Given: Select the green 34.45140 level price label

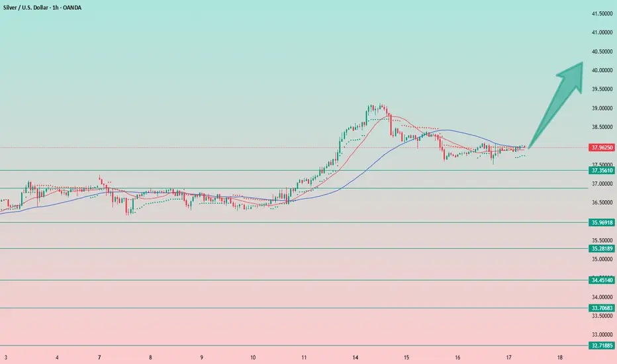Looking at the screenshot, I should point(602,280).
